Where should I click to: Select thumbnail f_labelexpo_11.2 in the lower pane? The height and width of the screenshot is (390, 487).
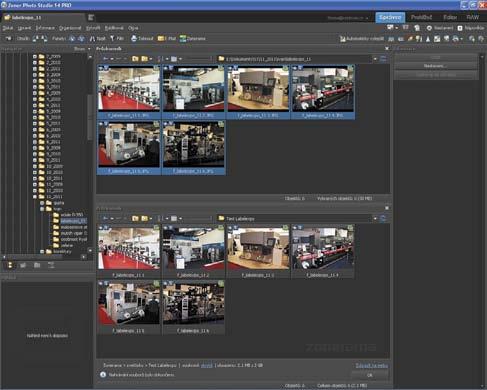[x=193, y=251]
